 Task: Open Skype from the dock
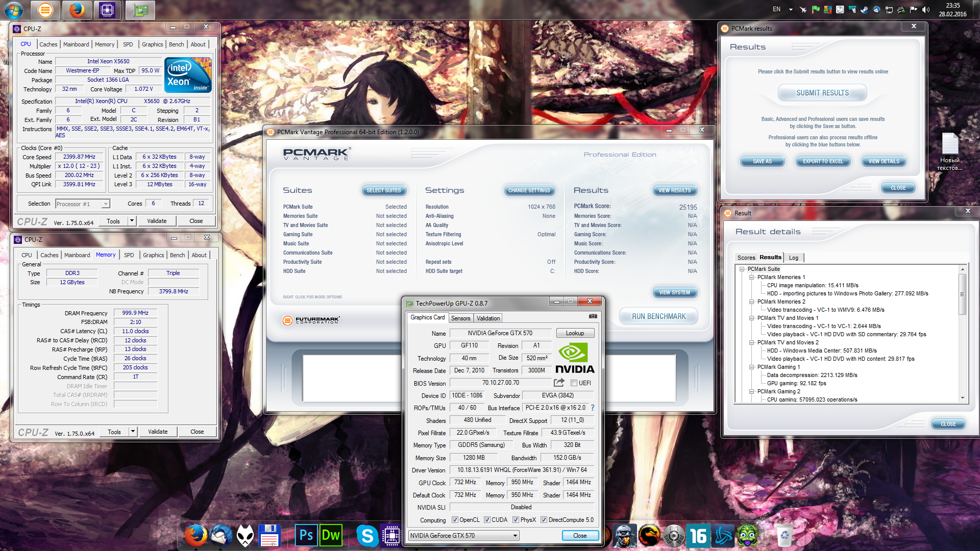tap(367, 536)
